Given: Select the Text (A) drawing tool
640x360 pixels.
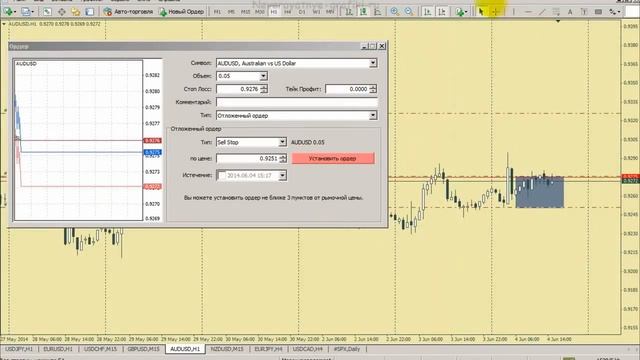Looking at the screenshot, I should (570, 12).
